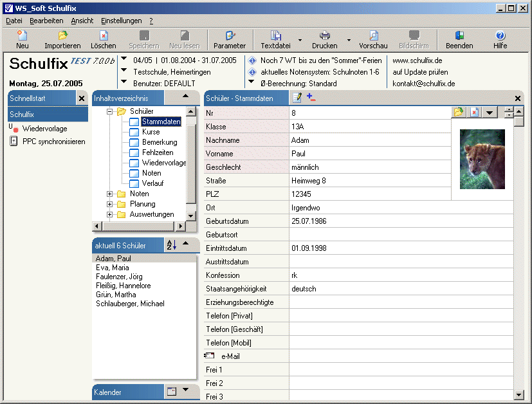
Task: Click the Importieren toolbar icon
Action: pos(62,35)
